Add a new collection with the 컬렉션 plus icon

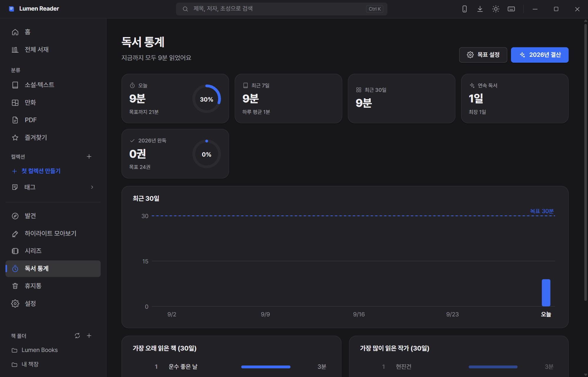(89, 157)
